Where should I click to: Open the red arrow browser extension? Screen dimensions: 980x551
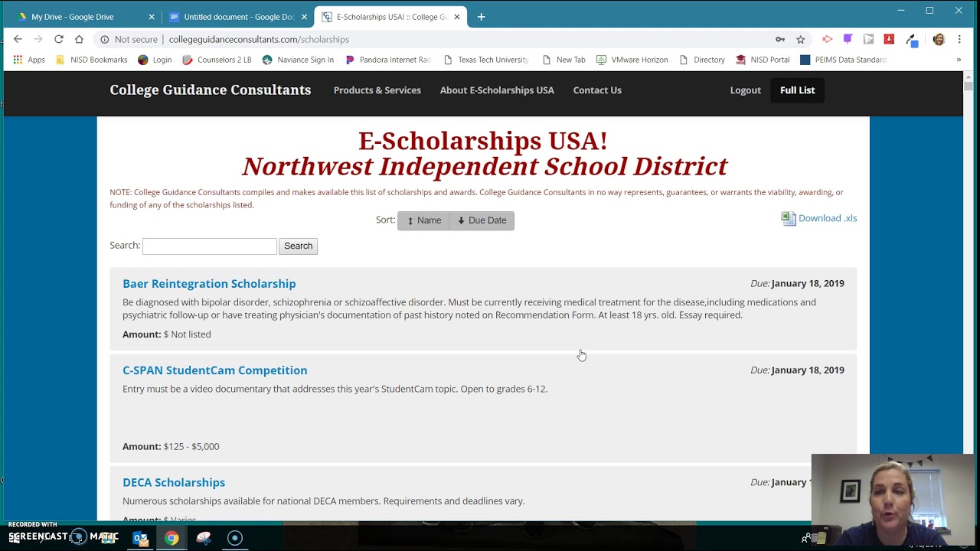click(828, 39)
